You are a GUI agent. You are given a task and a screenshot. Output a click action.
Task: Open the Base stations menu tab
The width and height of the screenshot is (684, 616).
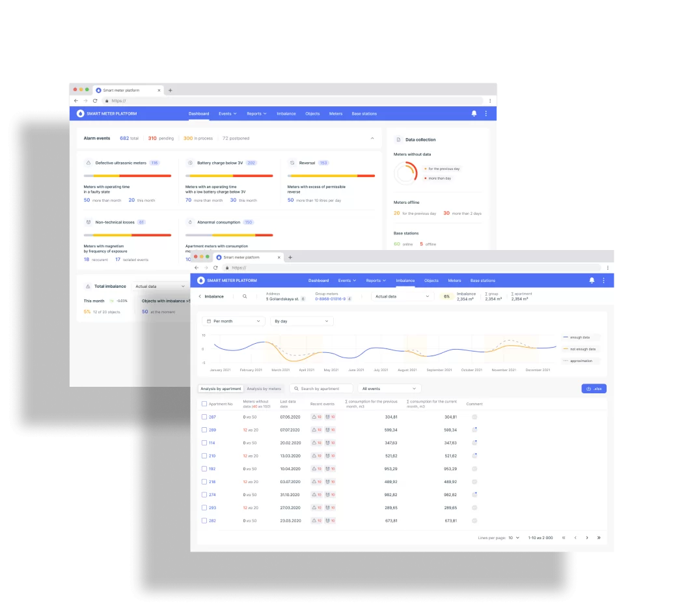click(482, 281)
